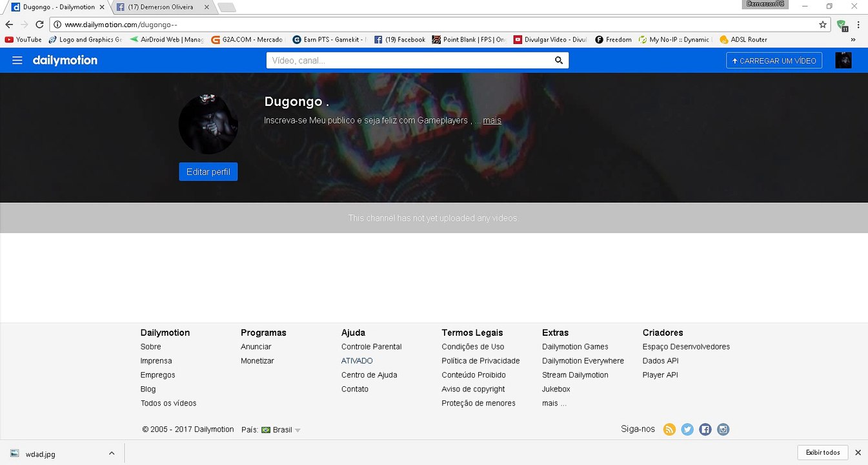868x465 pixels.
Task: Open the Sobre footer link
Action: click(151, 347)
